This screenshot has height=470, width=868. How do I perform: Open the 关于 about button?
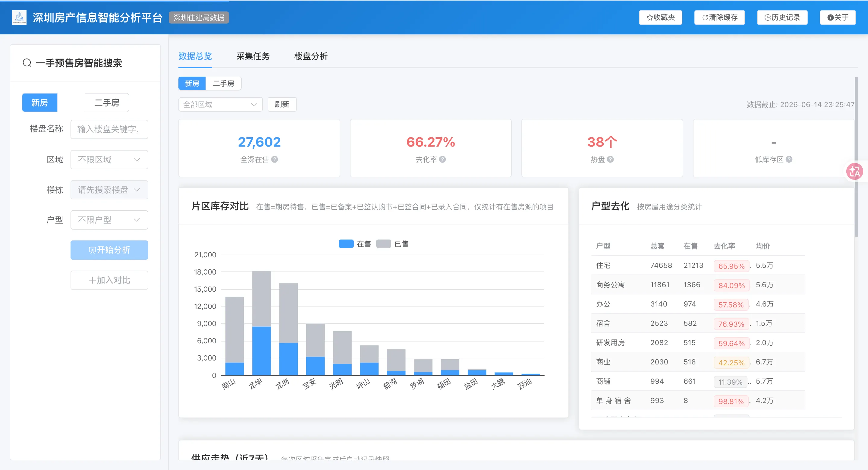point(838,17)
